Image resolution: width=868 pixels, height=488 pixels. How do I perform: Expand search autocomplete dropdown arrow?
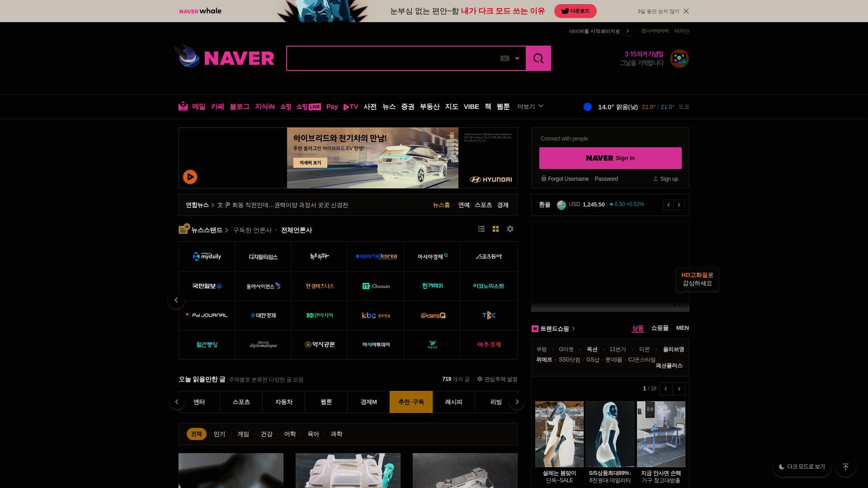click(x=517, y=58)
